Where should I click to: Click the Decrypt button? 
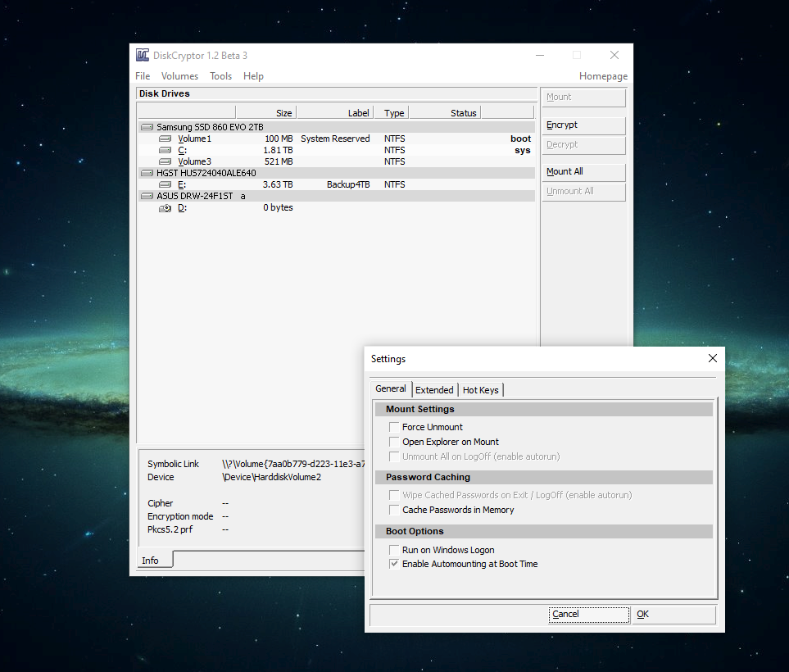pyautogui.click(x=583, y=145)
